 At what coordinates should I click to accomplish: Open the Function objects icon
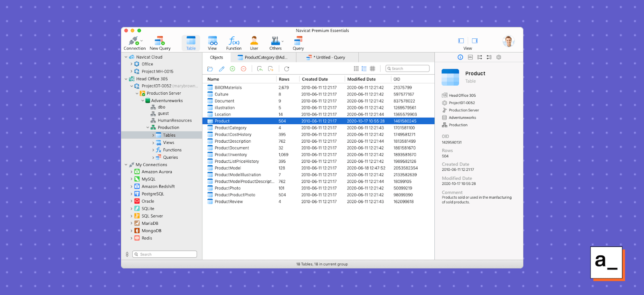coord(234,43)
